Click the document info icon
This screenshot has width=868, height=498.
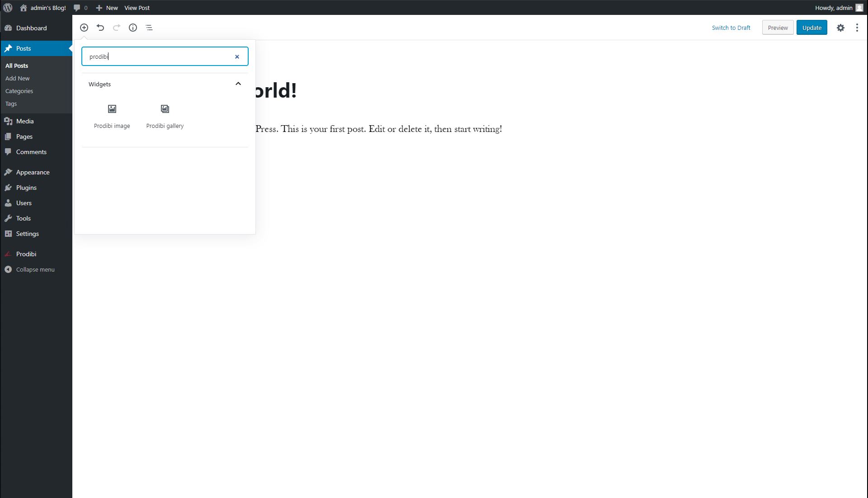pos(132,28)
